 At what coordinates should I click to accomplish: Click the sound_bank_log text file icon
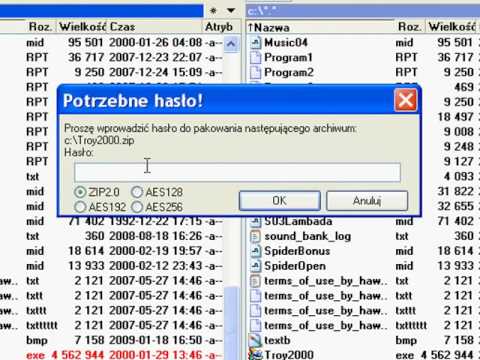pos(255,236)
